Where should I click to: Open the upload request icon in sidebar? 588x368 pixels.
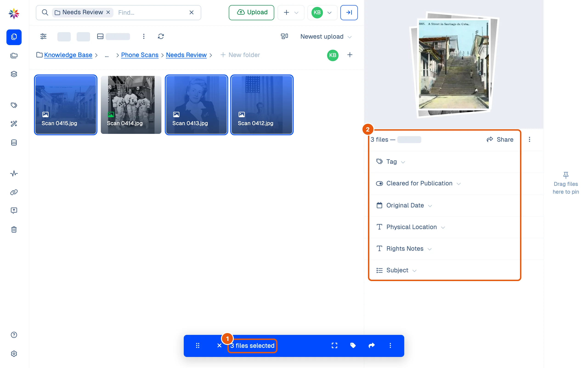tap(14, 210)
